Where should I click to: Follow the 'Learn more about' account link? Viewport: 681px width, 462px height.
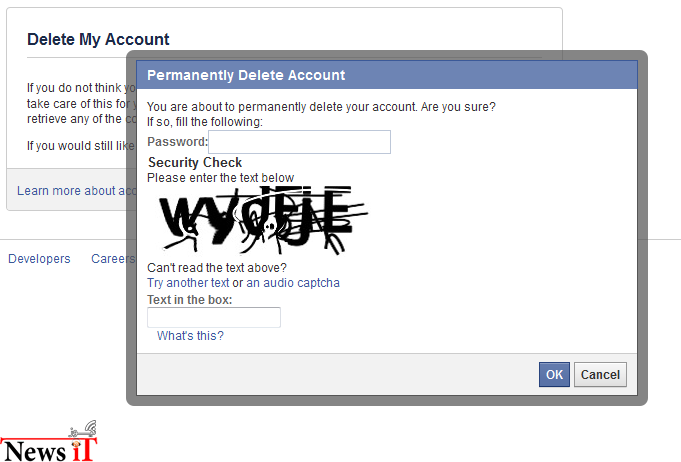point(76,191)
